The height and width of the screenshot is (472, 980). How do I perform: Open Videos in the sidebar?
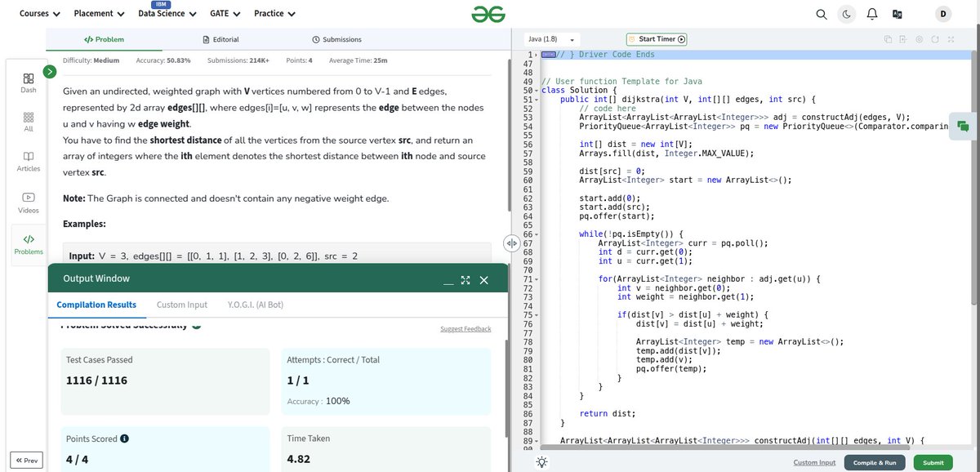point(28,203)
